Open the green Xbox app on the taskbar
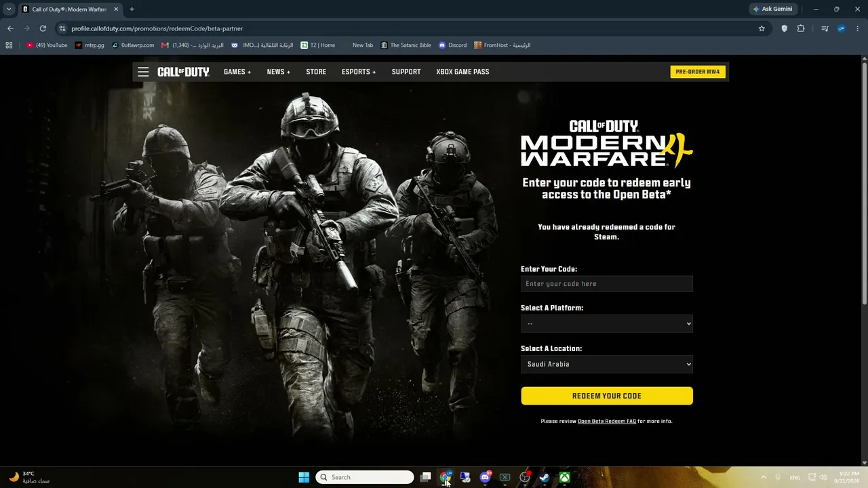Viewport: 868px width, 488px height. pos(564,477)
